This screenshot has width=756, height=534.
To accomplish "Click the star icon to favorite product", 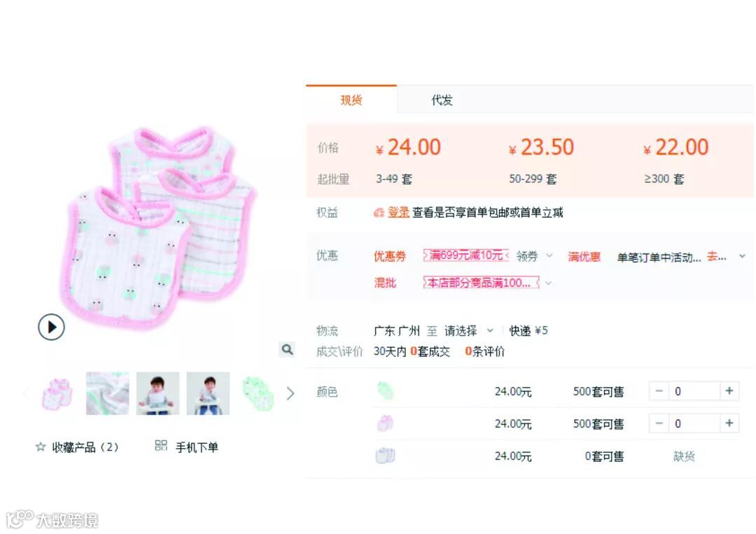I will click(x=41, y=447).
